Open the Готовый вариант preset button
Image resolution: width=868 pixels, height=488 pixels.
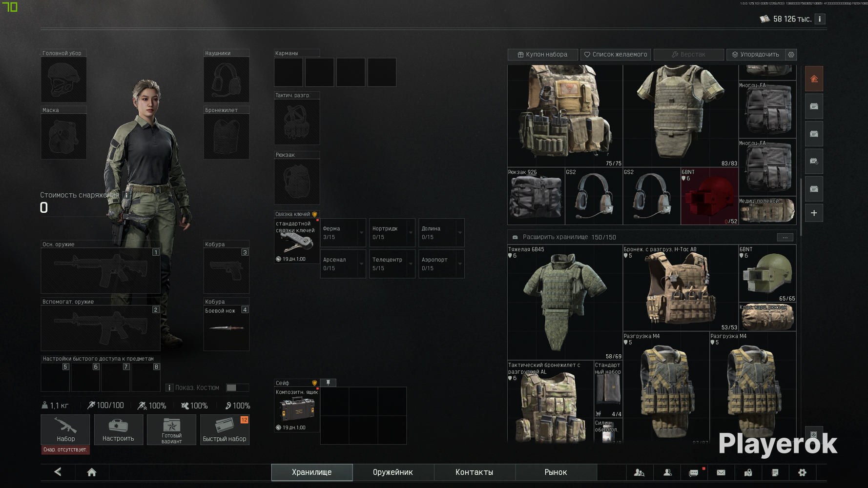click(x=171, y=429)
